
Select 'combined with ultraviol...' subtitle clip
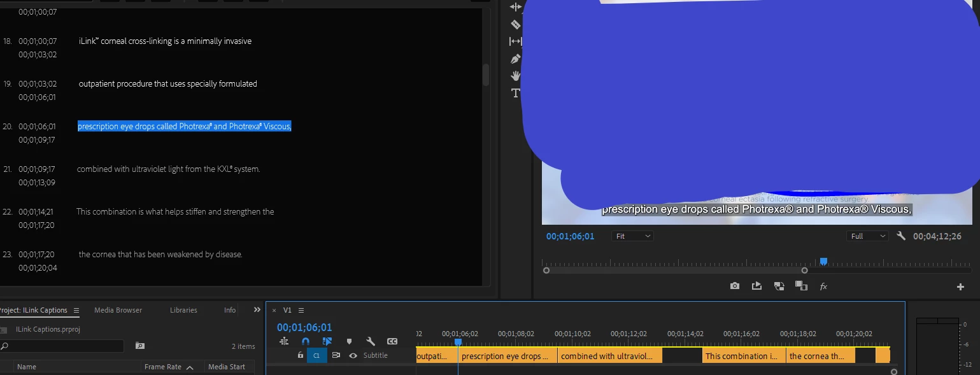(610, 356)
